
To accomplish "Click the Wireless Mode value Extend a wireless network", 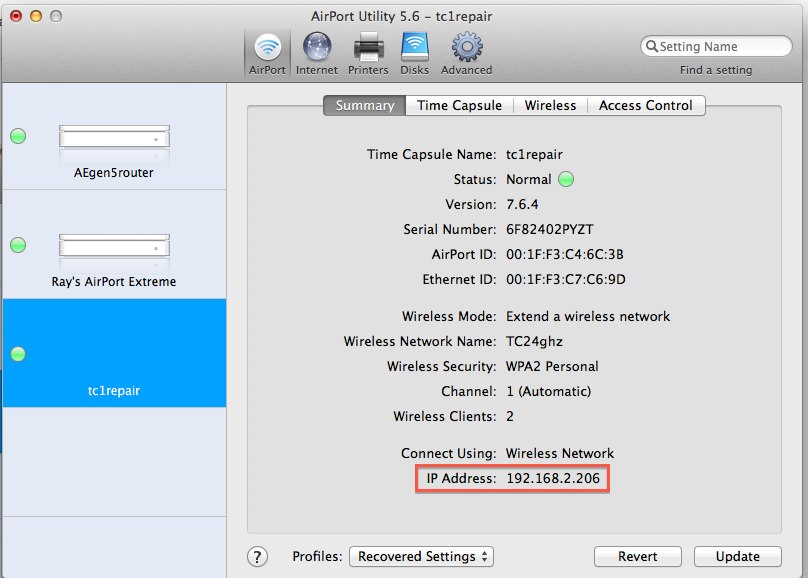I will pos(587,316).
